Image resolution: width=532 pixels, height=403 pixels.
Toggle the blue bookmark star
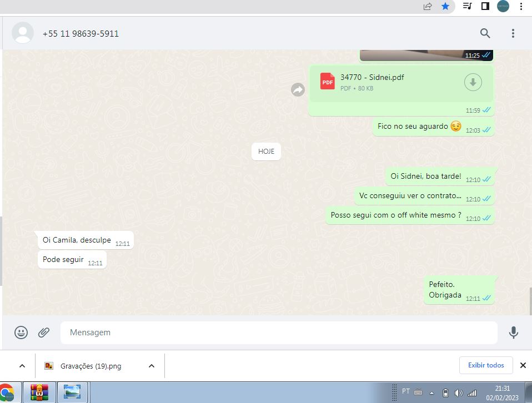click(445, 6)
